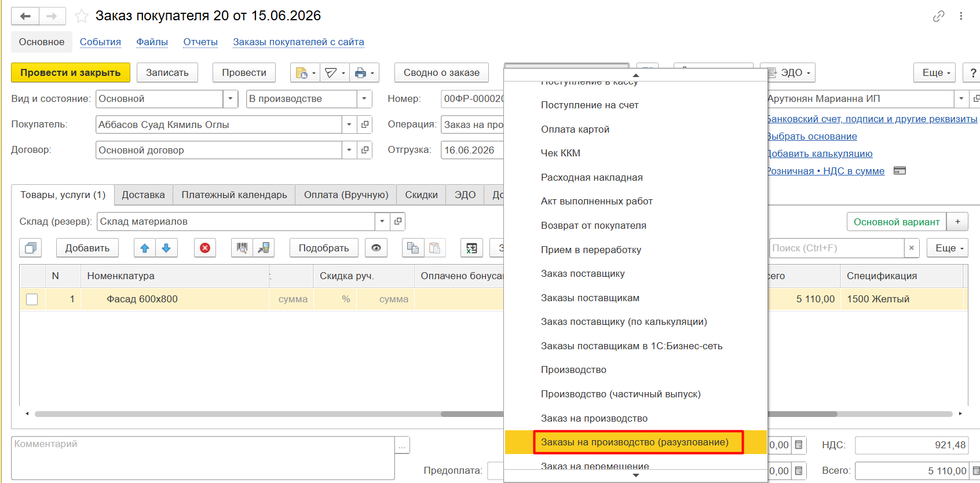Click the Основной вариант button
980x483 pixels.
pos(897,222)
